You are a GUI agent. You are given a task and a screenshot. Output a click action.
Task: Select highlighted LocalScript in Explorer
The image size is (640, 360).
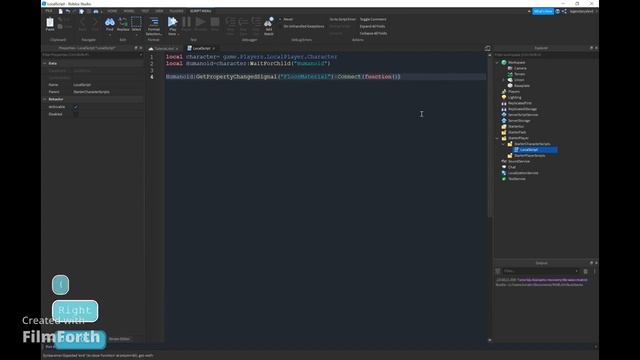point(535,150)
